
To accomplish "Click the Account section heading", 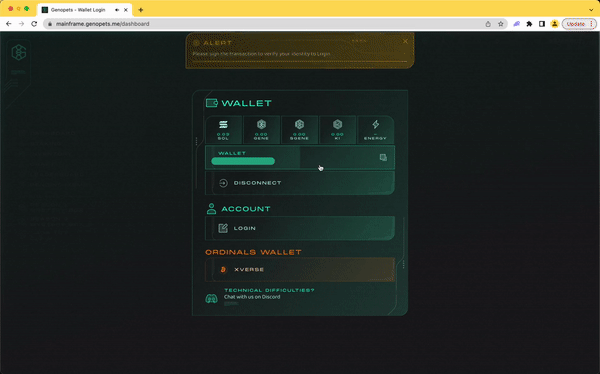I will 246,209.
